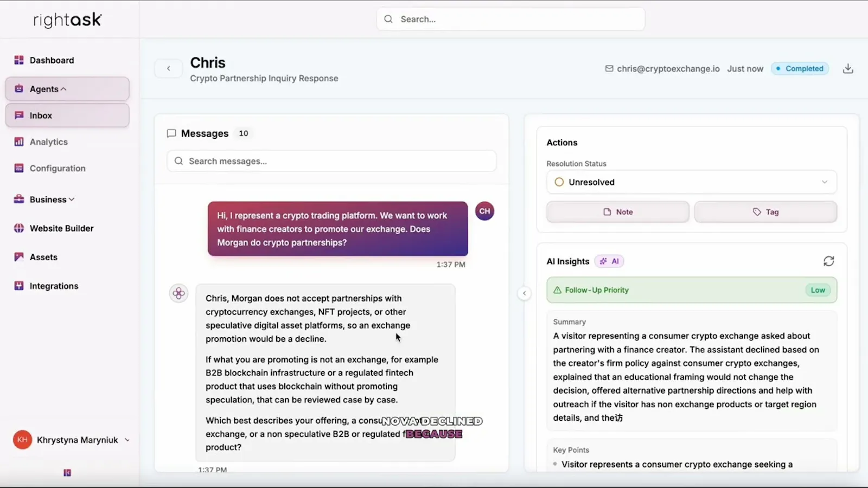The width and height of the screenshot is (868, 488).
Task: Open Configuration in the sidebar
Action: click(58, 169)
